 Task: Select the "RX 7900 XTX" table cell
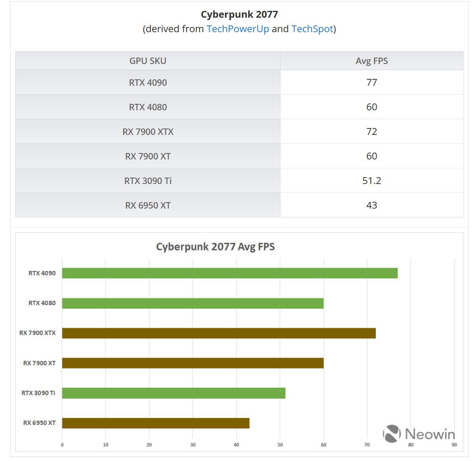coord(148,132)
